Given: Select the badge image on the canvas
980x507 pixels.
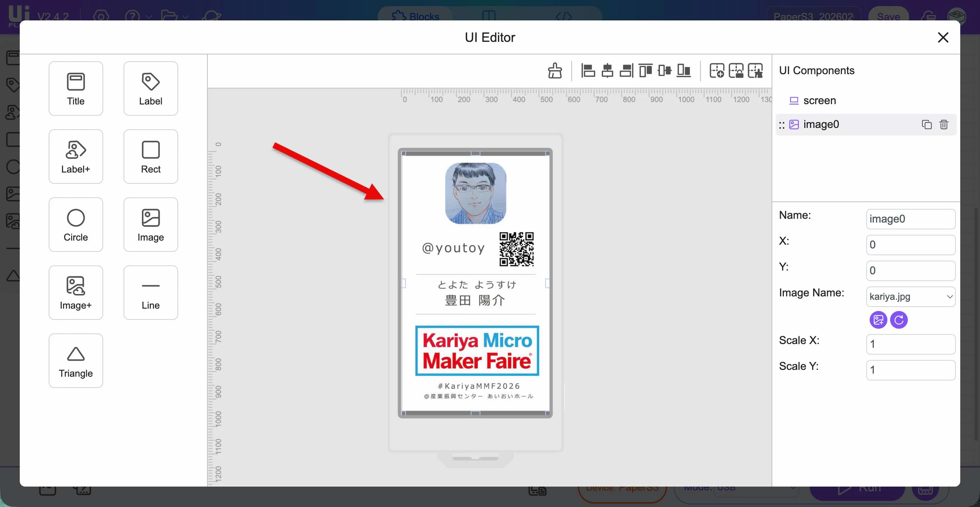Looking at the screenshot, I should [x=476, y=283].
